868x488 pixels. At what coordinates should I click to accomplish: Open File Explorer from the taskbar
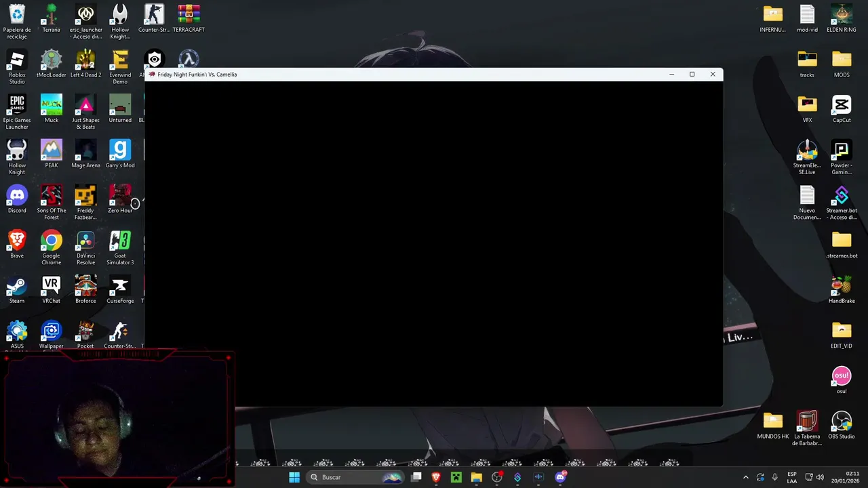point(477,477)
